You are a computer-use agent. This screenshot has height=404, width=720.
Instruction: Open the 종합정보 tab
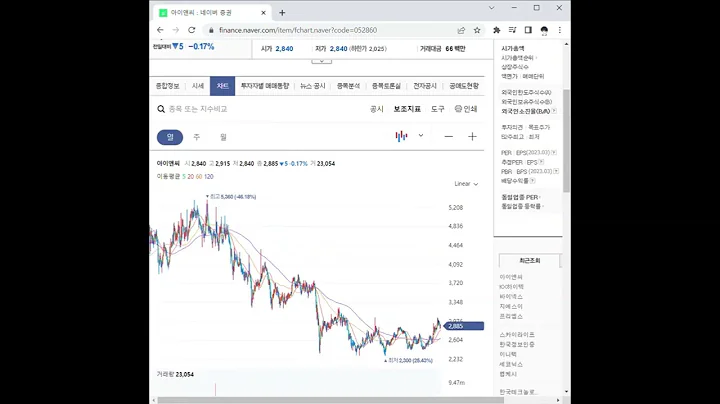(x=168, y=86)
